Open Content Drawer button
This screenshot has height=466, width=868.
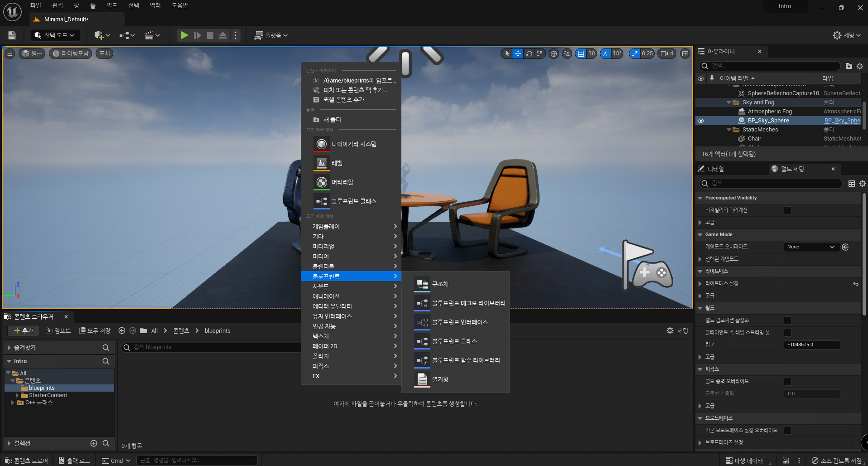tap(26, 461)
